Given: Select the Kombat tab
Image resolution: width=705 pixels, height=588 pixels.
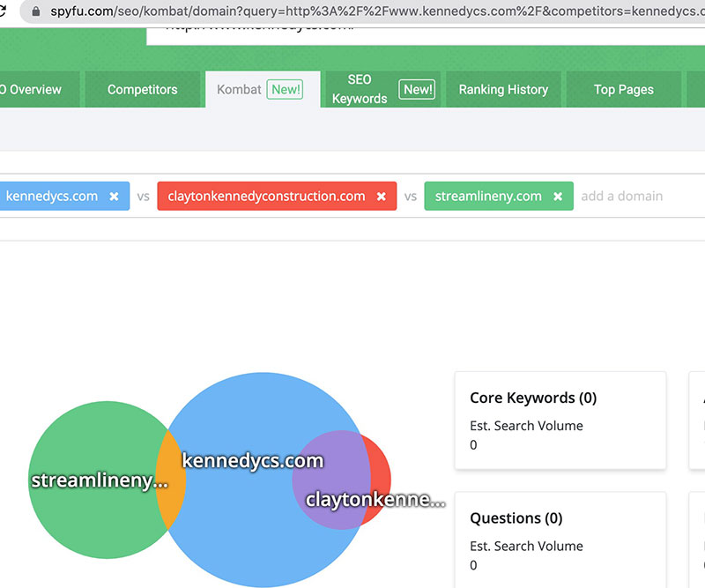Looking at the screenshot, I should point(263,90).
